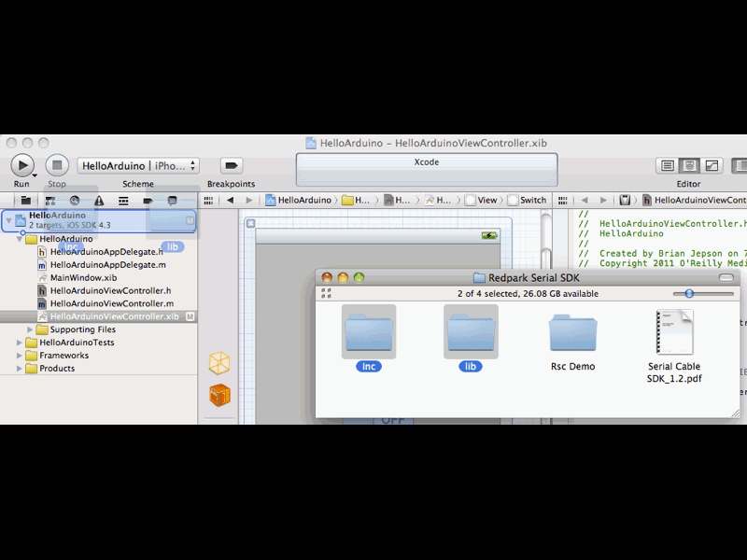This screenshot has height=560, width=747.
Task: Click the First Responder orange cube
Action: pos(219,395)
